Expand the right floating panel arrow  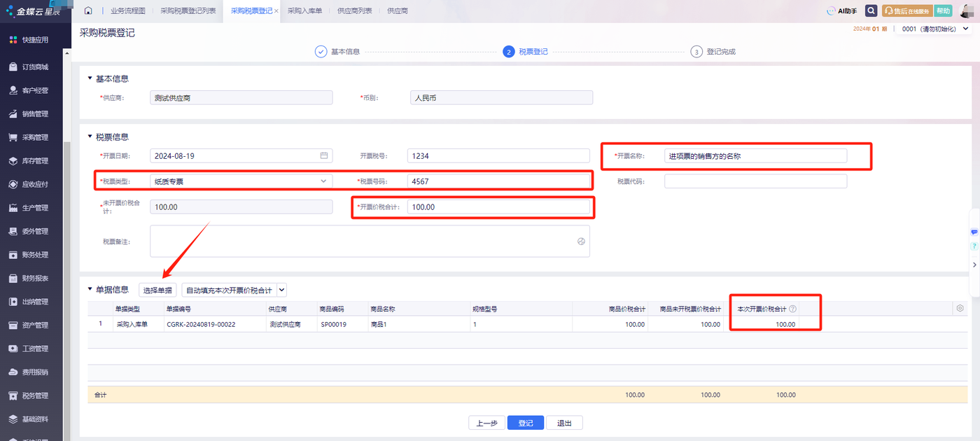click(x=974, y=265)
